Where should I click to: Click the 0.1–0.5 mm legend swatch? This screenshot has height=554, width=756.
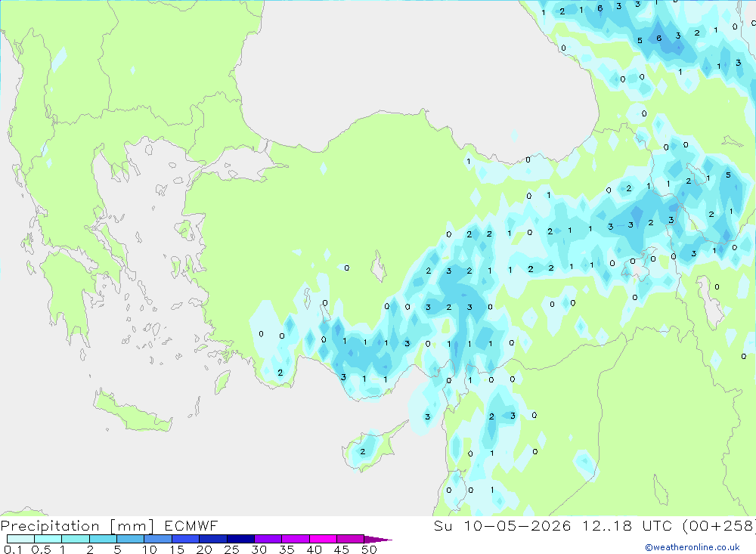pos(20,539)
